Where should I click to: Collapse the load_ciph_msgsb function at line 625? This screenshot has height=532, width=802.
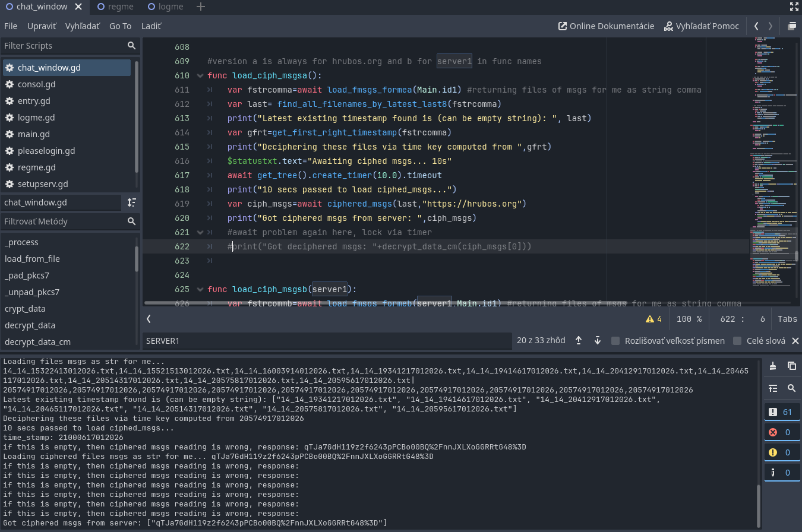coord(200,289)
